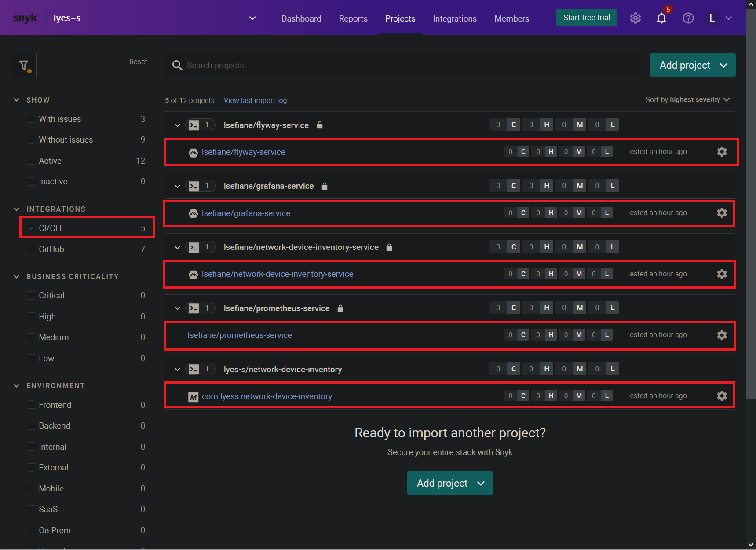The height and width of the screenshot is (550, 756).
Task: Open Sort by highest severity dropdown
Action: coord(687,100)
